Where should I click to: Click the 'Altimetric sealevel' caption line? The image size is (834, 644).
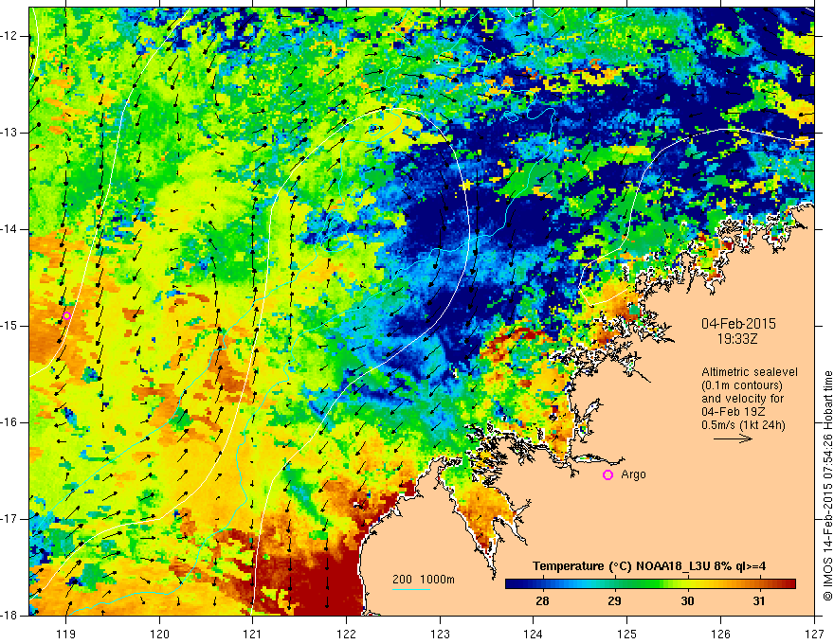pos(750,372)
